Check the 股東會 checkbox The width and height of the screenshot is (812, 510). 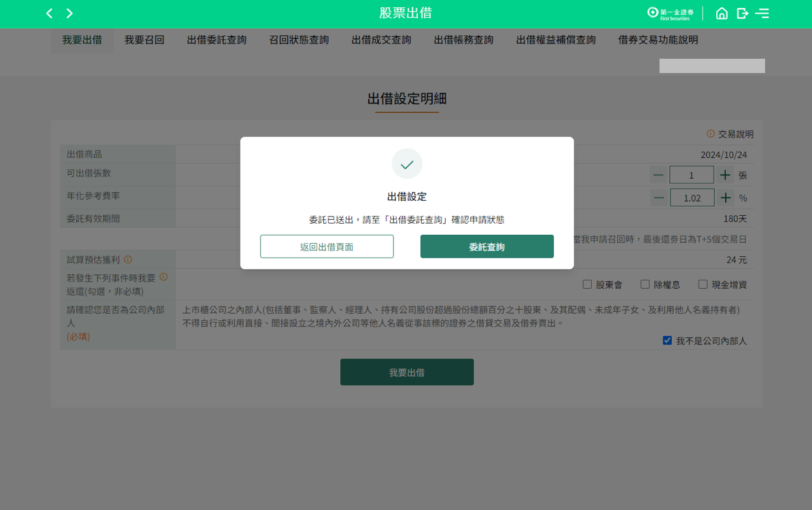coord(587,284)
